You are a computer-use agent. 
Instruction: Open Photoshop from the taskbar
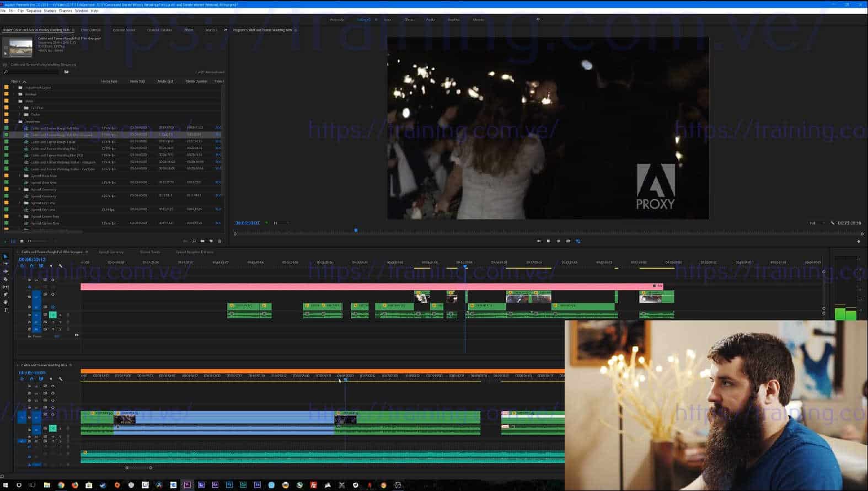tap(229, 485)
